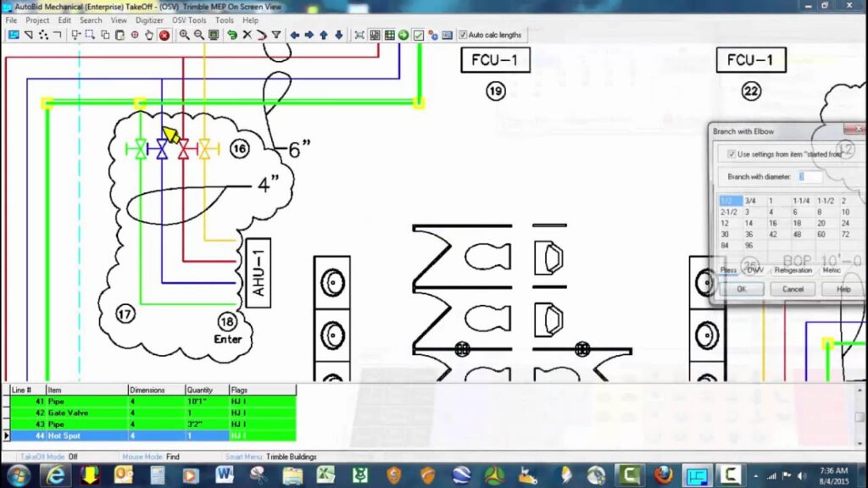Click the colored grid table toolbar icon
868x488 pixels.
[x=389, y=35]
